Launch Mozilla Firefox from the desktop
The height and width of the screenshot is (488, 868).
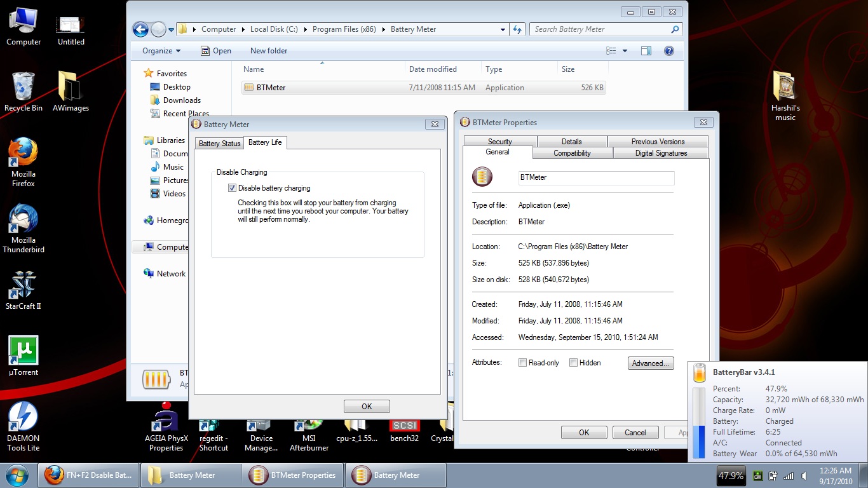[24, 163]
